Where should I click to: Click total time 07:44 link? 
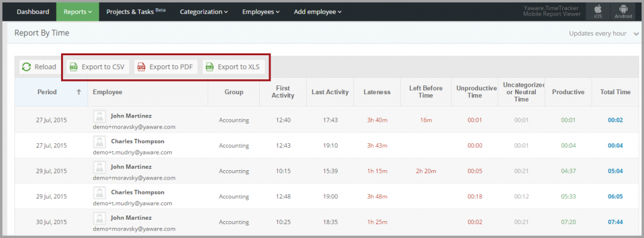point(615,222)
